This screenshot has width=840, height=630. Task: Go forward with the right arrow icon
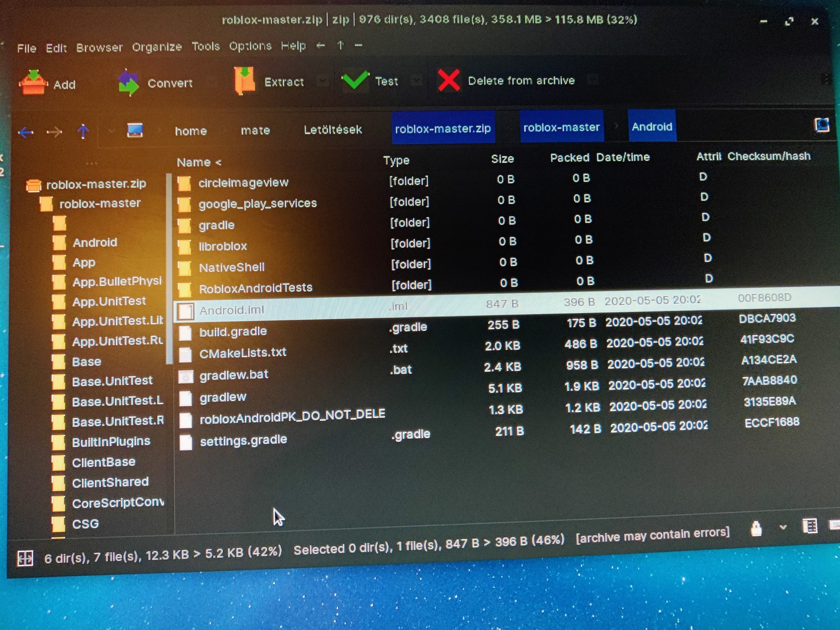(54, 132)
